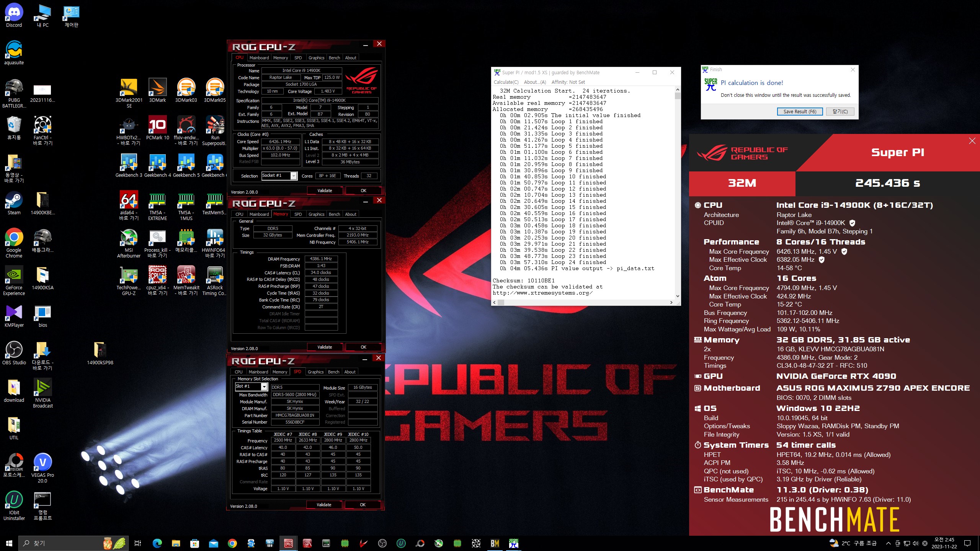Click the Super PI vertical scrollbar thumb
This screenshot has width=980, height=551.
(678, 96)
